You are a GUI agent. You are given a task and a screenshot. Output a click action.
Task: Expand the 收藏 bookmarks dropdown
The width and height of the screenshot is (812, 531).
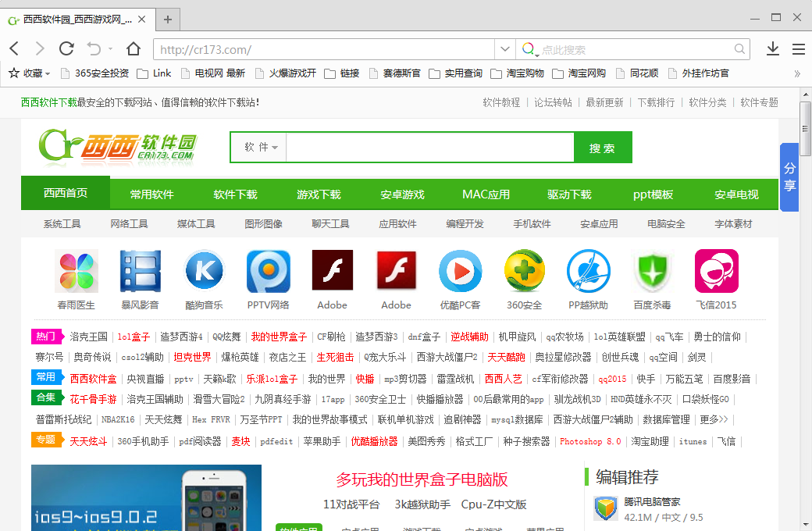[48, 74]
